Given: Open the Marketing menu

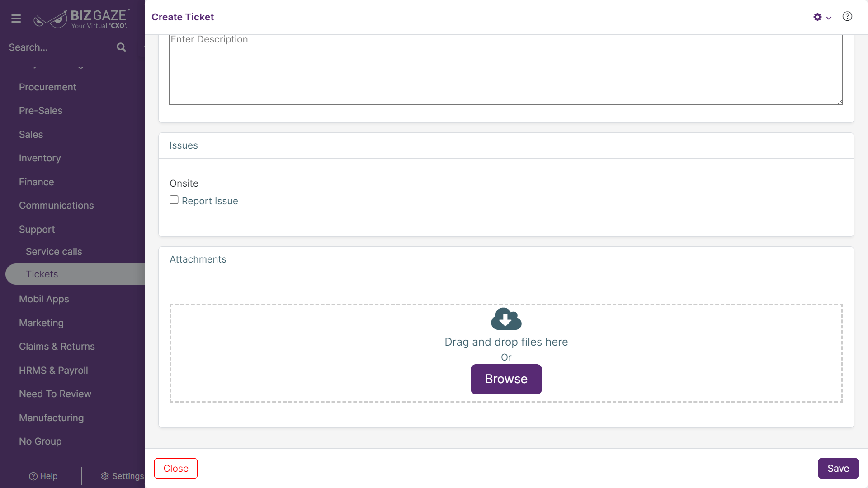Looking at the screenshot, I should coord(41,323).
